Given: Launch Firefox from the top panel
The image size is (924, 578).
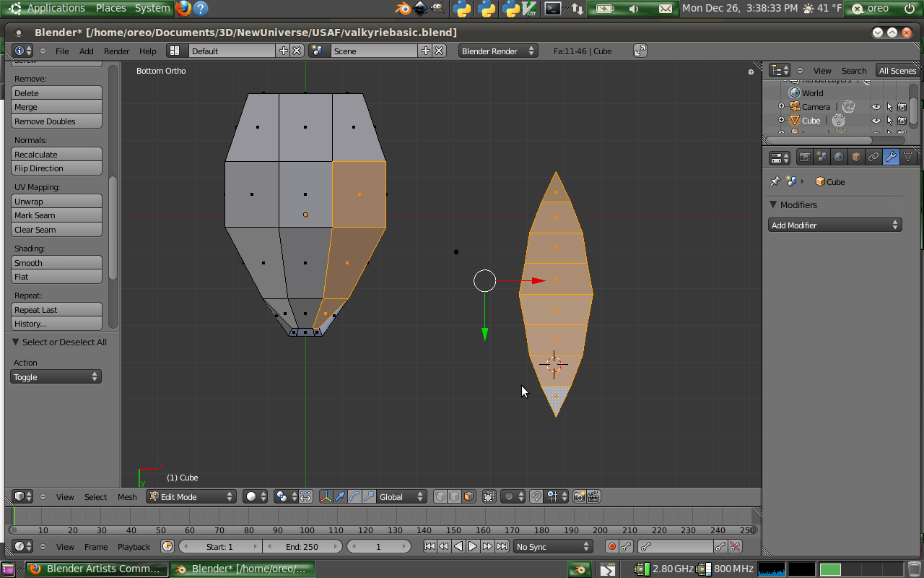Looking at the screenshot, I should point(183,9).
